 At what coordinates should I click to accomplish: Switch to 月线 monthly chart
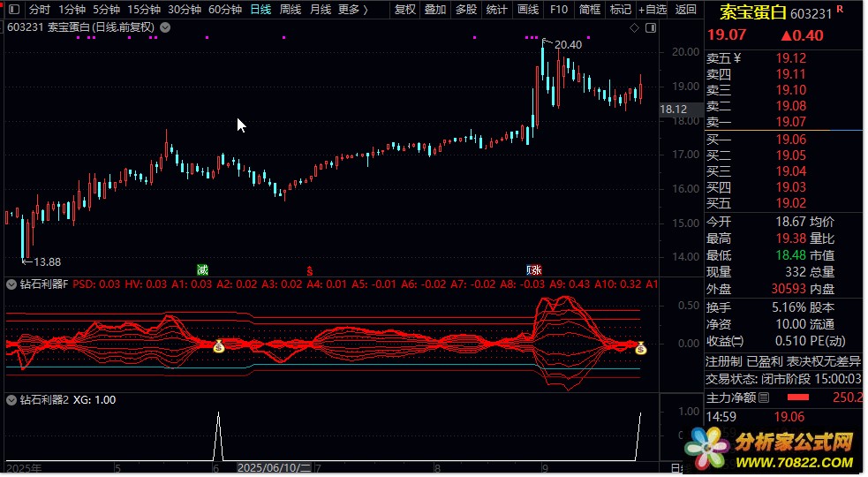click(321, 10)
